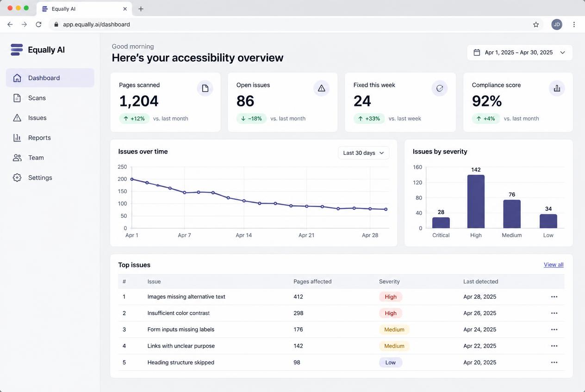Go forward in browser history
This screenshot has width=585, height=392.
(x=24, y=24)
